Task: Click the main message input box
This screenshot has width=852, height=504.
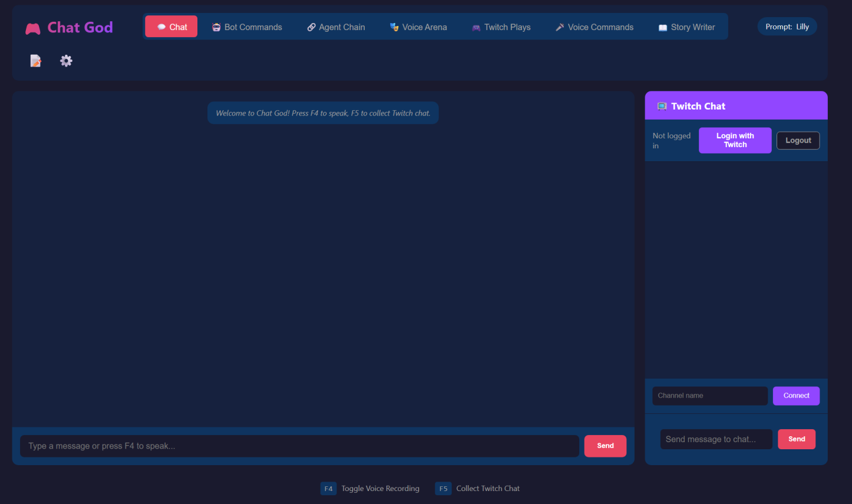Action: pyautogui.click(x=299, y=446)
